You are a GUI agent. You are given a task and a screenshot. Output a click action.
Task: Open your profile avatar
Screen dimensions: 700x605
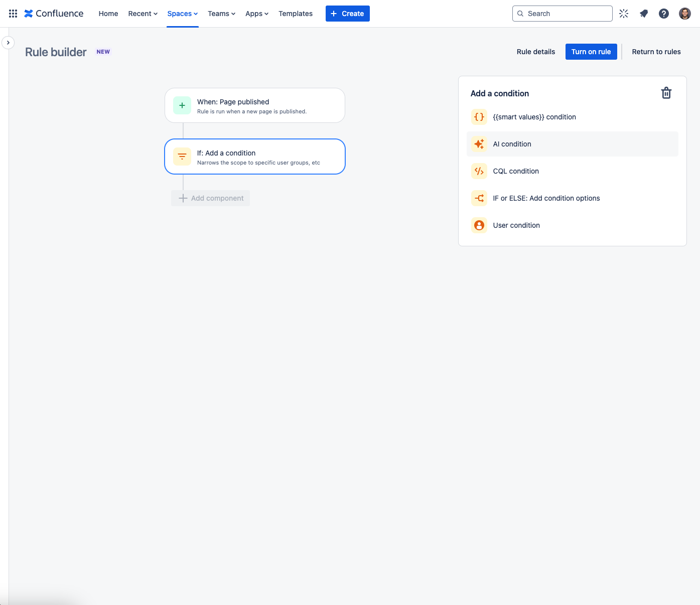pos(684,14)
